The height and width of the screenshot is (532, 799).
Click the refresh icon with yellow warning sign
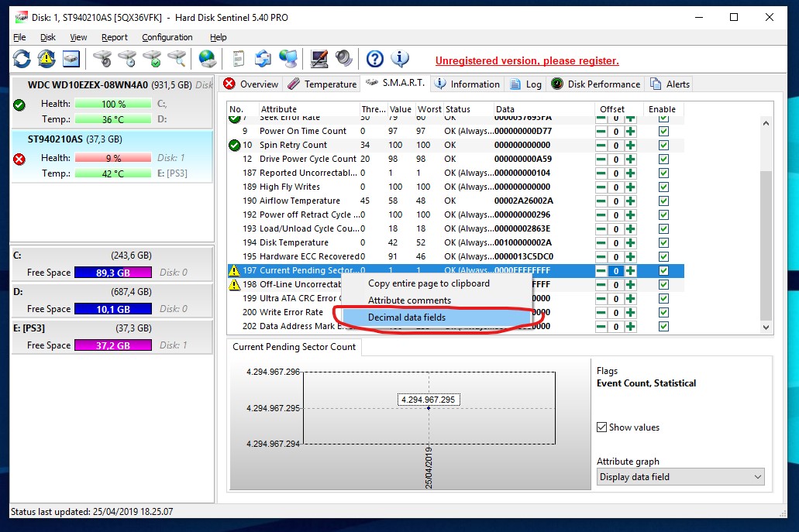46,59
